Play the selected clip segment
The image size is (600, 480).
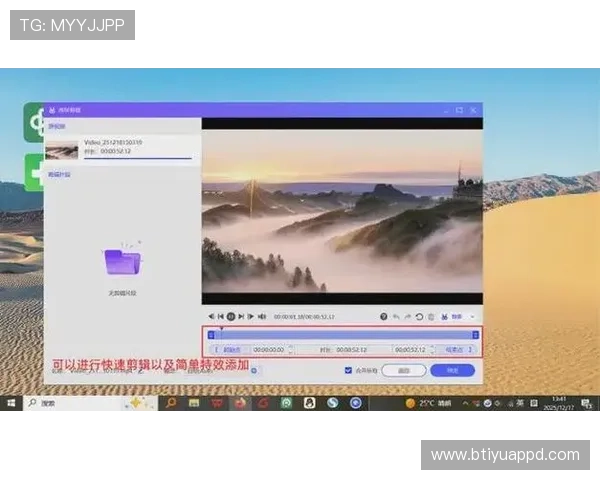click(251, 317)
